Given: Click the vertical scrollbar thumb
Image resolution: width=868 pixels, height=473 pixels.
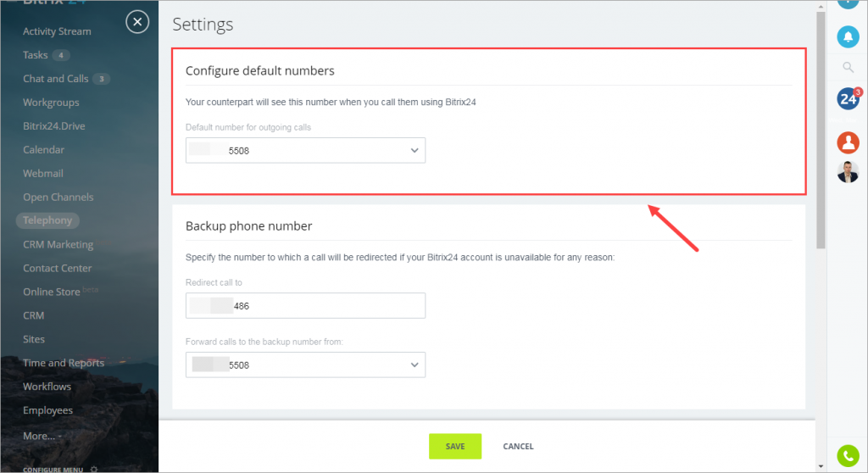Looking at the screenshot, I should click(x=821, y=131).
